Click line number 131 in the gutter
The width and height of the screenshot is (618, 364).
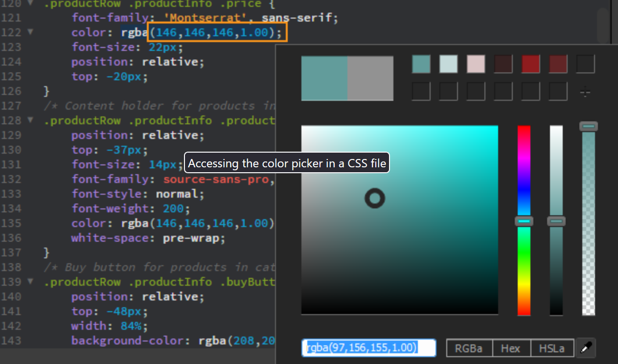(x=11, y=165)
